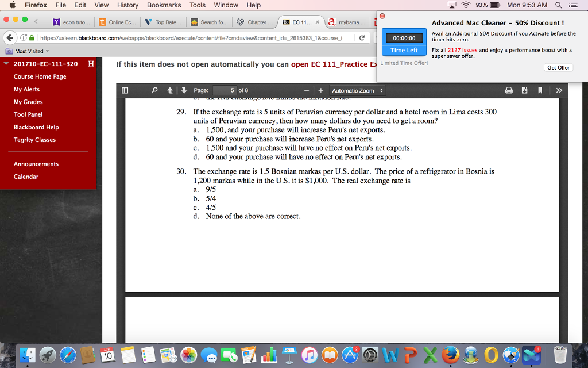The image size is (588, 368).
Task: Open Launchpad from the Dock
Action: coord(48,355)
